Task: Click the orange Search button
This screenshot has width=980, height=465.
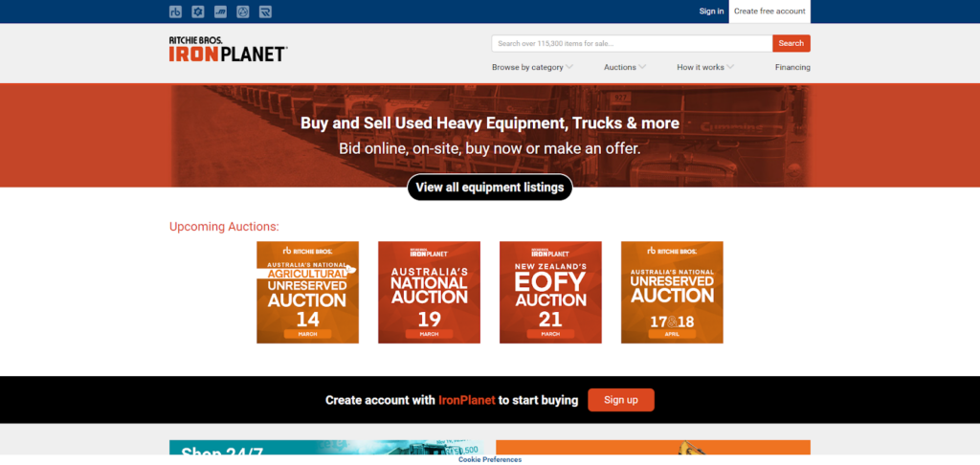Action: click(791, 43)
